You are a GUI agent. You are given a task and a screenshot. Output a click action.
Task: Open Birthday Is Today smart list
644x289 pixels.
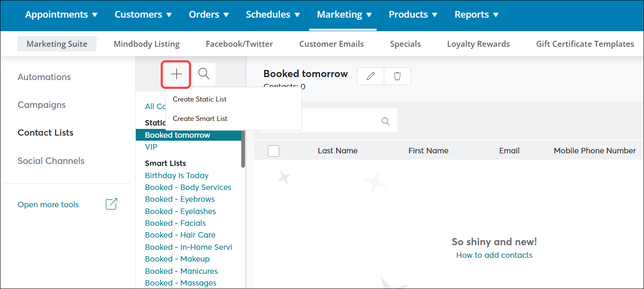[x=177, y=176]
